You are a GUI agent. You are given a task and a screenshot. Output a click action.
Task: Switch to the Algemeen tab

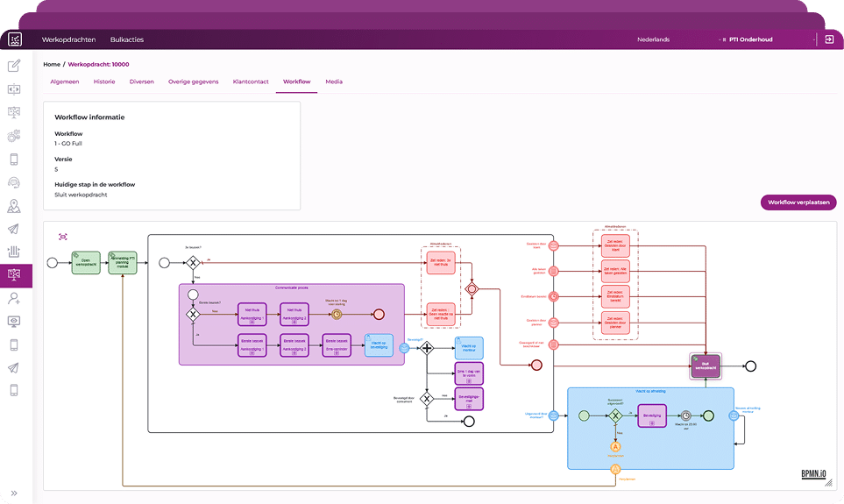[65, 82]
